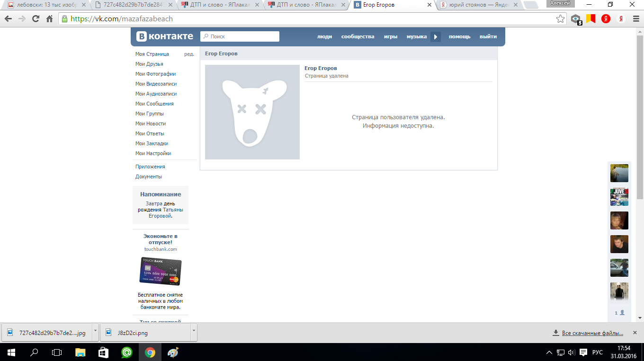Click the friends online counter icon
The width and height of the screenshot is (644, 361).
(619, 313)
